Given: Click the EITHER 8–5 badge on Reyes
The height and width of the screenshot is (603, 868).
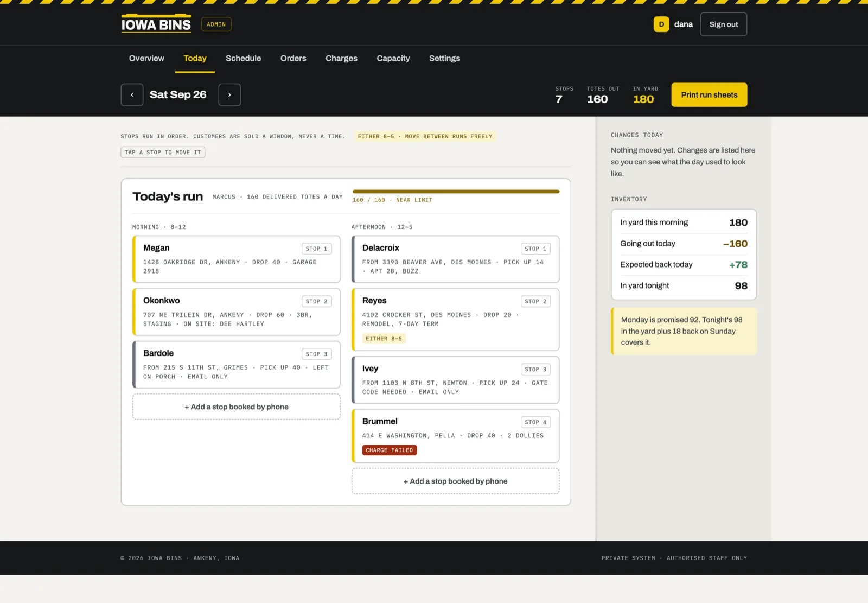Looking at the screenshot, I should pyautogui.click(x=384, y=338).
